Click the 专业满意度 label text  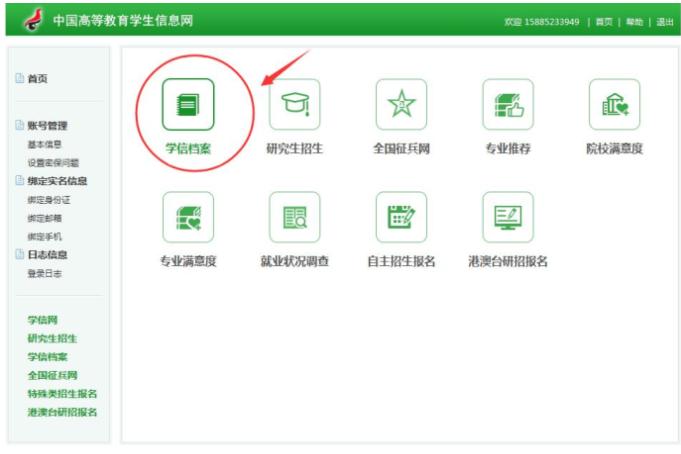click(188, 261)
